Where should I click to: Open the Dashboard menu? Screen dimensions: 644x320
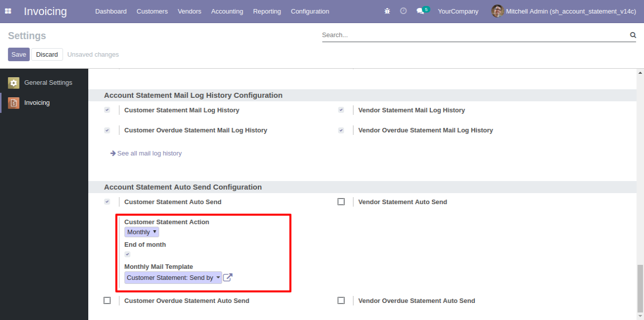pyautogui.click(x=111, y=11)
